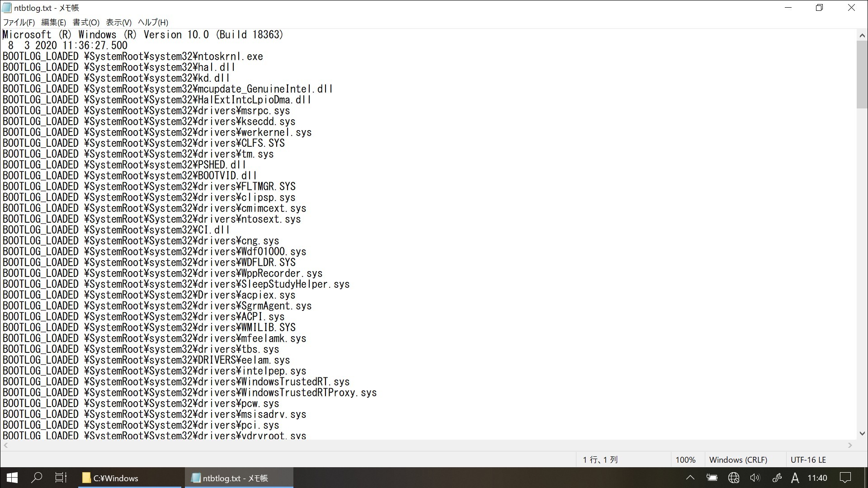Close the Notepad window
Image resolution: width=868 pixels, height=488 pixels.
click(x=851, y=8)
